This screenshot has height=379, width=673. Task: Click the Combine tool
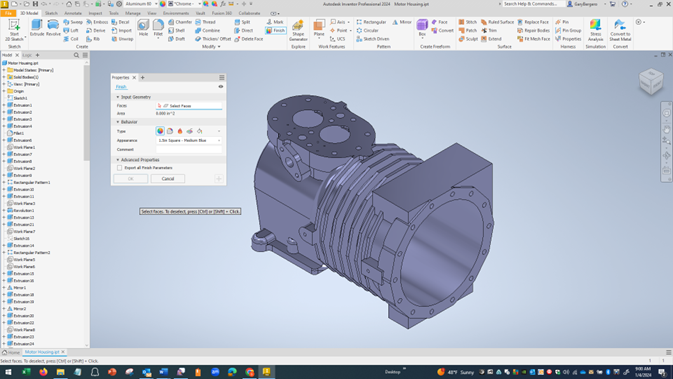click(208, 30)
